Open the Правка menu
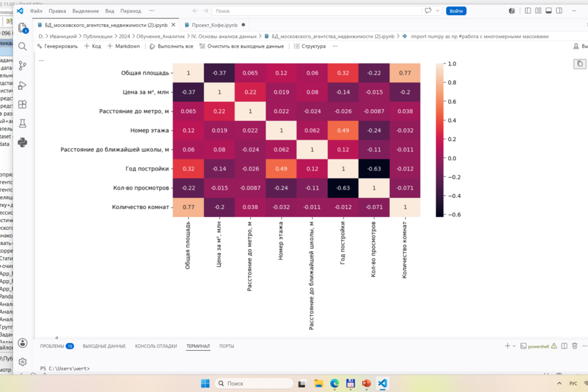The height and width of the screenshot is (392, 588). (x=57, y=11)
